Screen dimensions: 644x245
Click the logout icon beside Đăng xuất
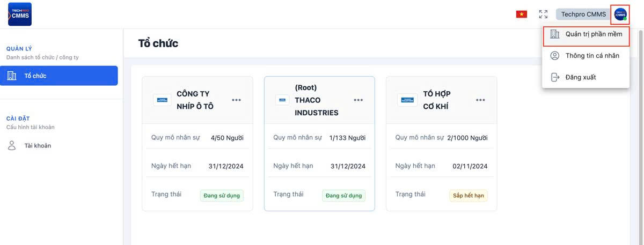555,77
